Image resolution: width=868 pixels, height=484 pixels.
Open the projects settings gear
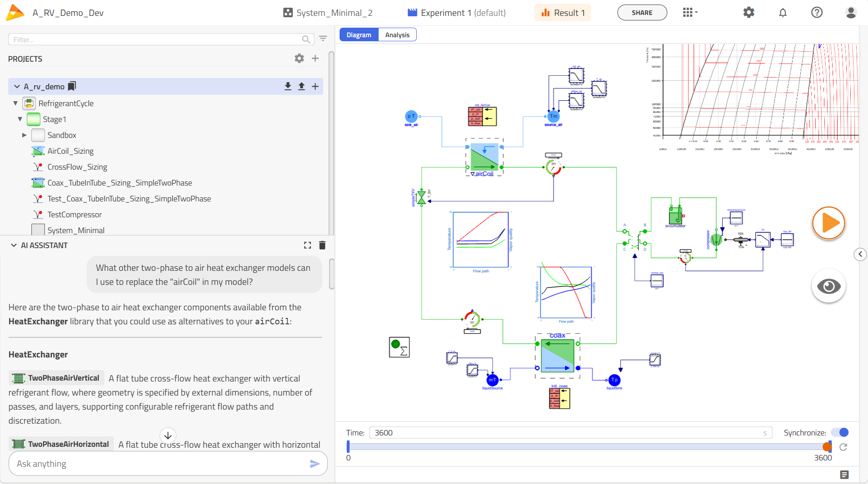pos(299,59)
